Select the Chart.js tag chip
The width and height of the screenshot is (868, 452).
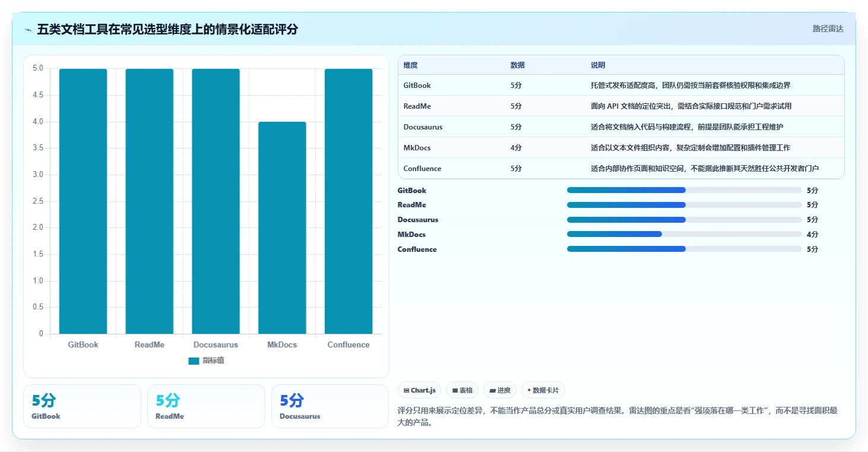419,390
